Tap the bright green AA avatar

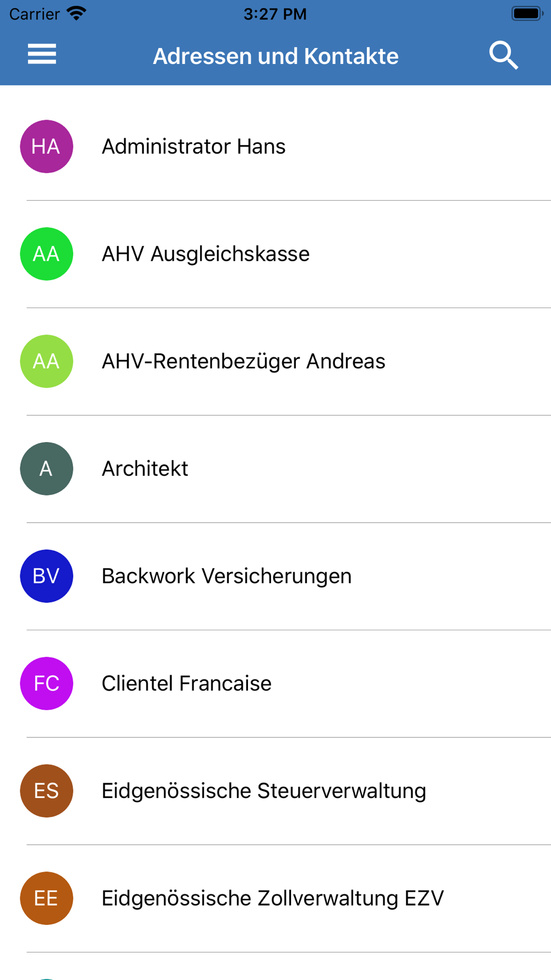point(46,254)
